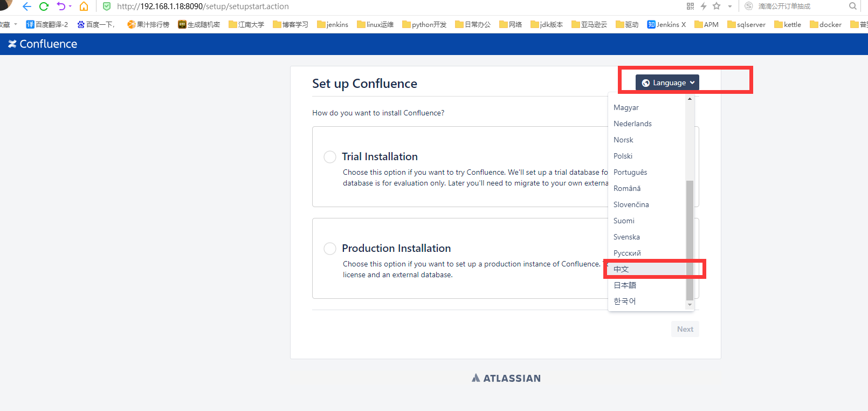Bookmark this page with the star icon
The image size is (868, 411).
717,6
